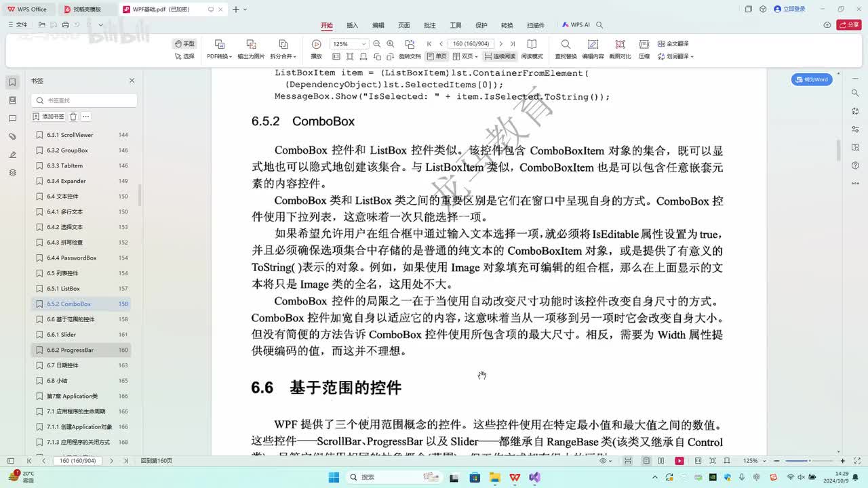Select the Hand tool (手型)
The height and width of the screenshot is (488, 868).
point(184,43)
